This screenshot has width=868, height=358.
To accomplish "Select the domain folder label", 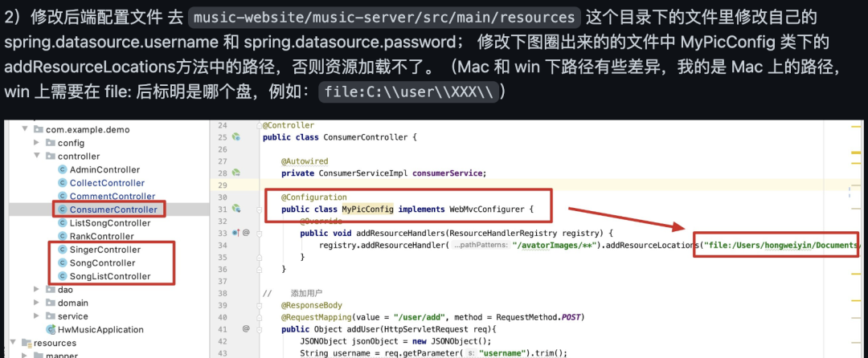I will tap(72, 303).
